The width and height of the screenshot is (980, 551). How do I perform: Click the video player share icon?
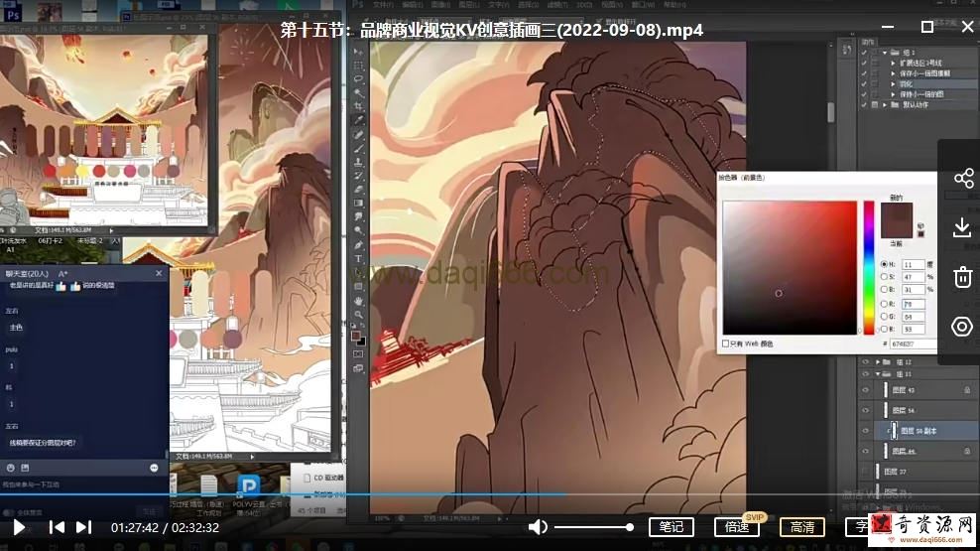click(963, 179)
